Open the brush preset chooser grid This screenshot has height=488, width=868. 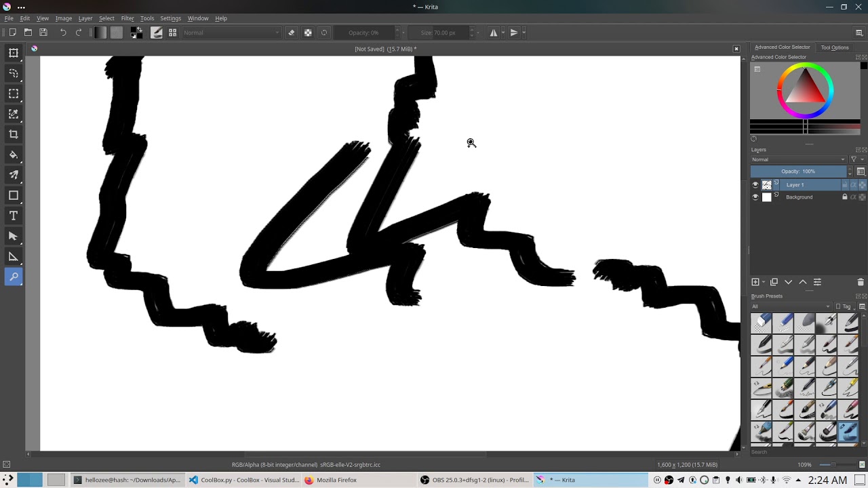tap(173, 33)
